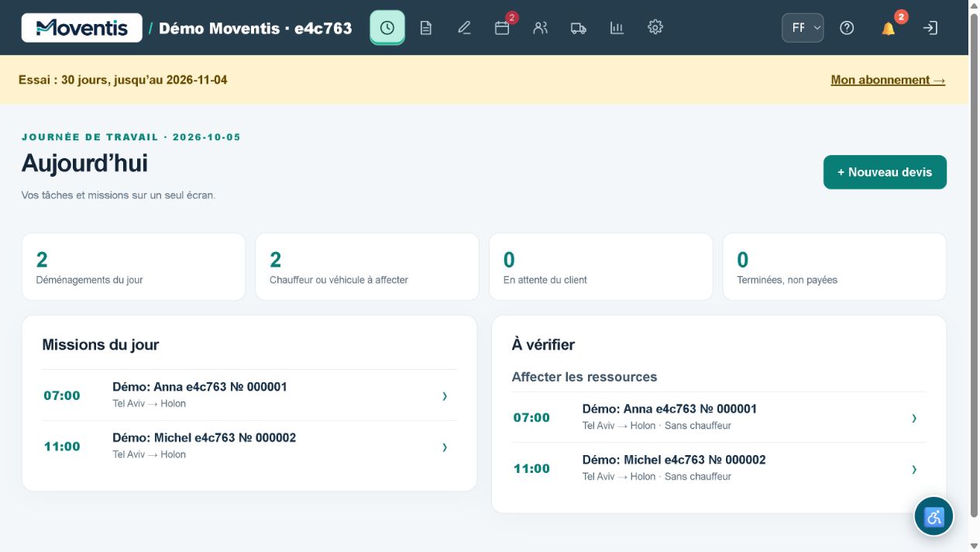The height and width of the screenshot is (552, 980).
Task: Open the bar chart reports icon
Action: tap(617, 28)
